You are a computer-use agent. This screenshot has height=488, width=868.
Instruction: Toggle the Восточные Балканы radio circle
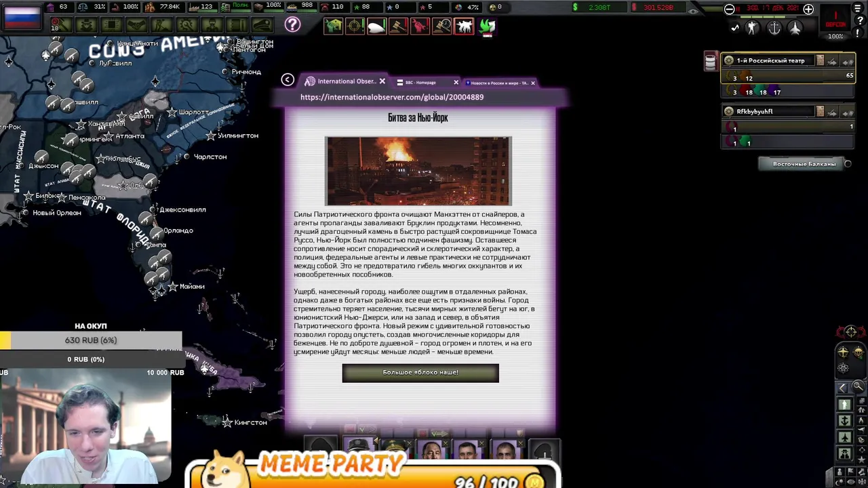click(x=848, y=164)
